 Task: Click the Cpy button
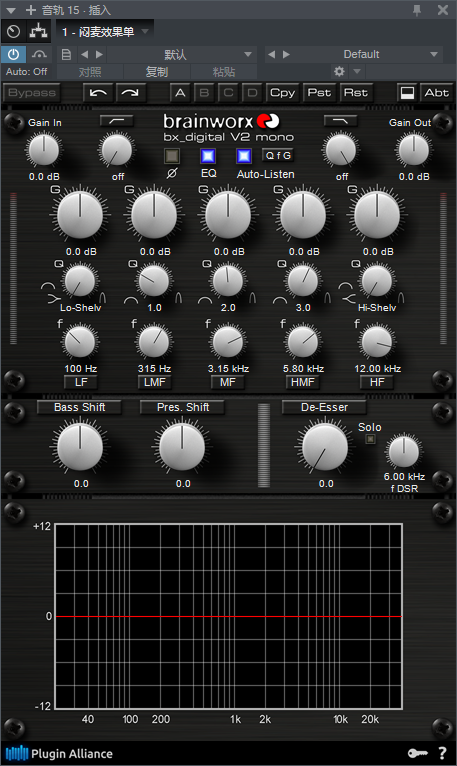pyautogui.click(x=283, y=93)
